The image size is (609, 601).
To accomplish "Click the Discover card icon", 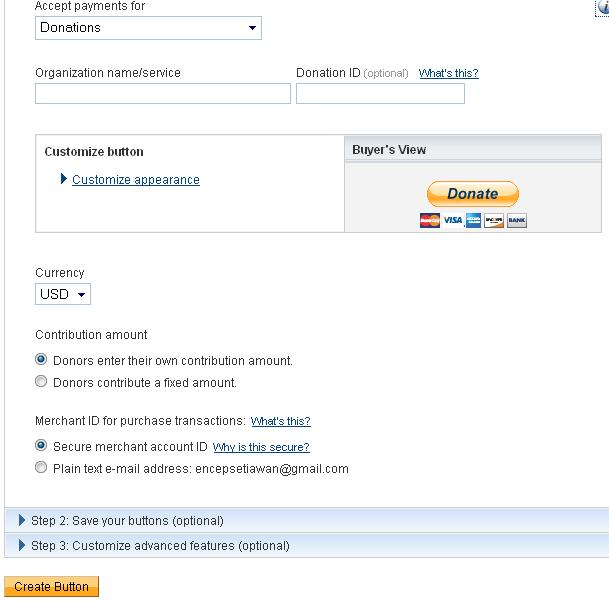I will coord(494,221).
